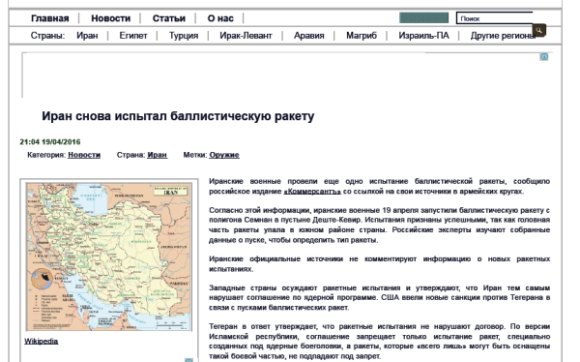The width and height of the screenshot is (580, 362).
Task: Select Иран in the countries bar
Action: click(x=87, y=36)
